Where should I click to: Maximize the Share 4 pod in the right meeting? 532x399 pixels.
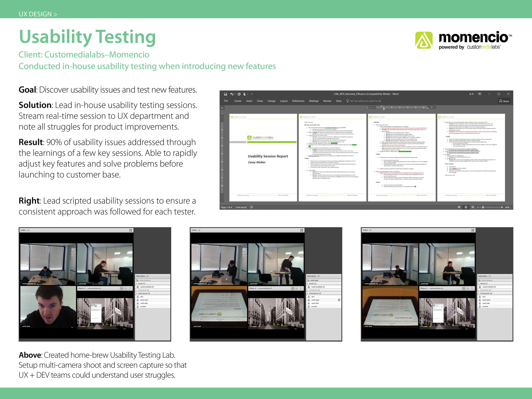[x=472, y=288]
